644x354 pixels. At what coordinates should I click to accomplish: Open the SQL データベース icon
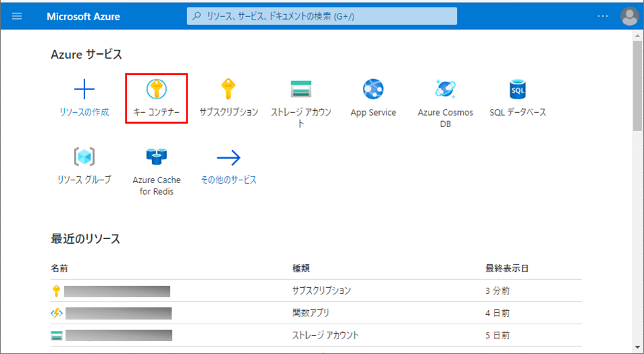[518, 89]
